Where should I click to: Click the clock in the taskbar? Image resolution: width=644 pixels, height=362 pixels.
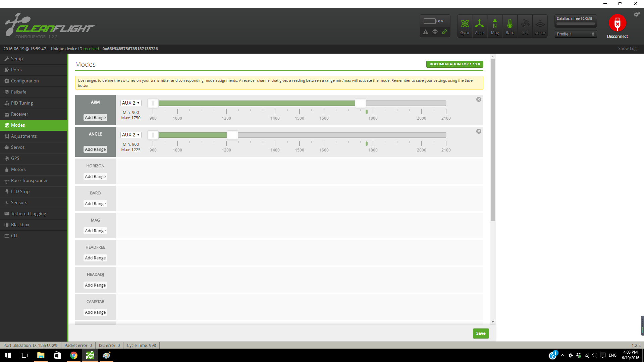pyautogui.click(x=630, y=355)
